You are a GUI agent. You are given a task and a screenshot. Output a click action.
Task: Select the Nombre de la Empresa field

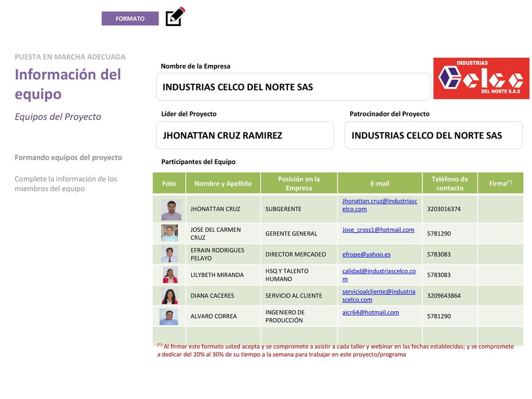coord(294,87)
